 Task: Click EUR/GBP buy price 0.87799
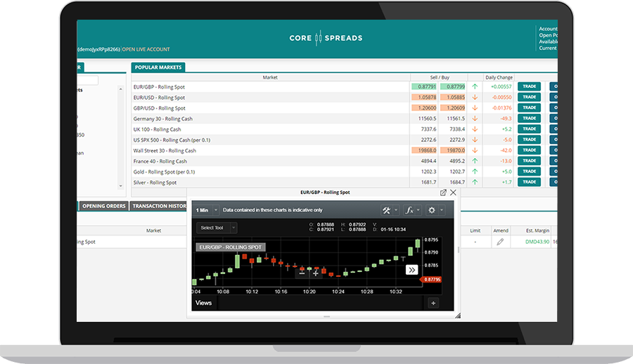(453, 86)
